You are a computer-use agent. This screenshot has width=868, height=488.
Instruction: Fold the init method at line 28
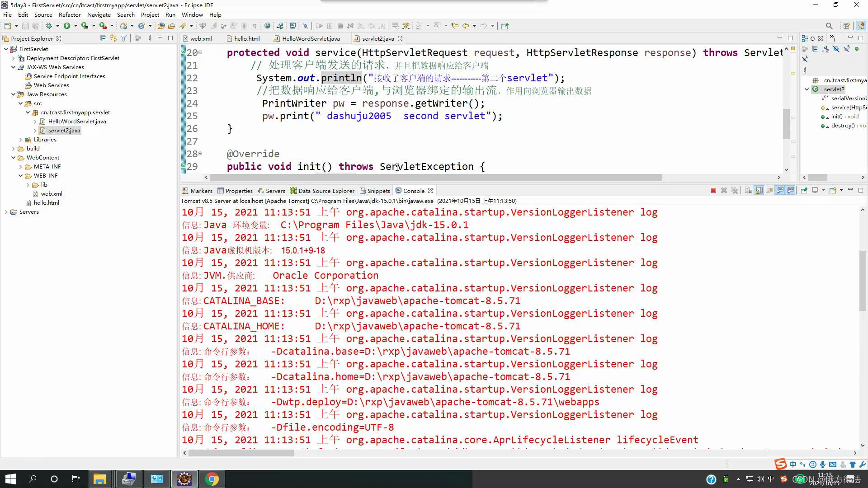[x=200, y=154]
